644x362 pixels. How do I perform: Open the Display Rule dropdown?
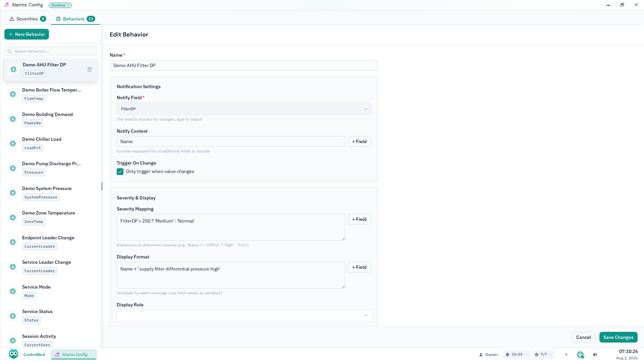(x=244, y=315)
